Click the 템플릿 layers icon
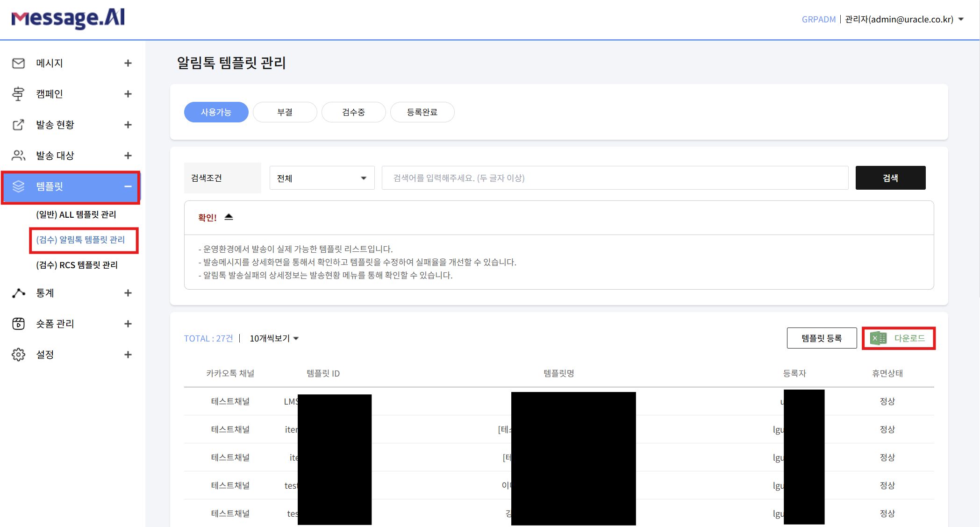The image size is (980, 527). click(x=18, y=186)
